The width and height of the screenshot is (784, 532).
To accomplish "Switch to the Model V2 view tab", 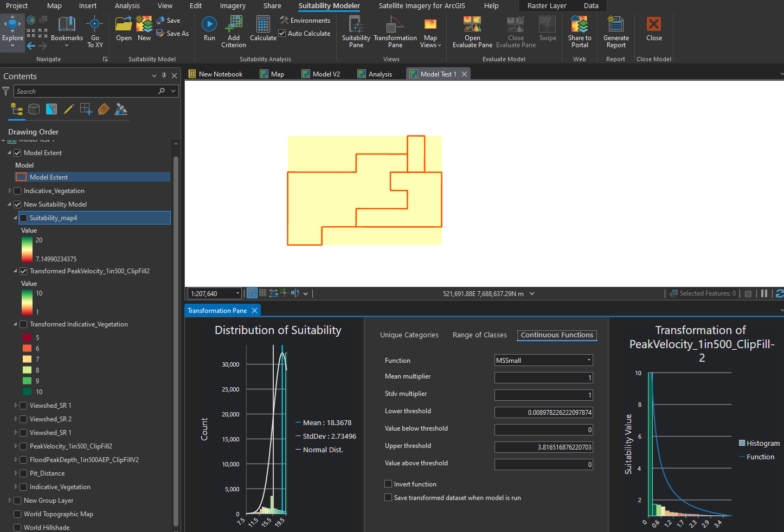I will [x=321, y=74].
